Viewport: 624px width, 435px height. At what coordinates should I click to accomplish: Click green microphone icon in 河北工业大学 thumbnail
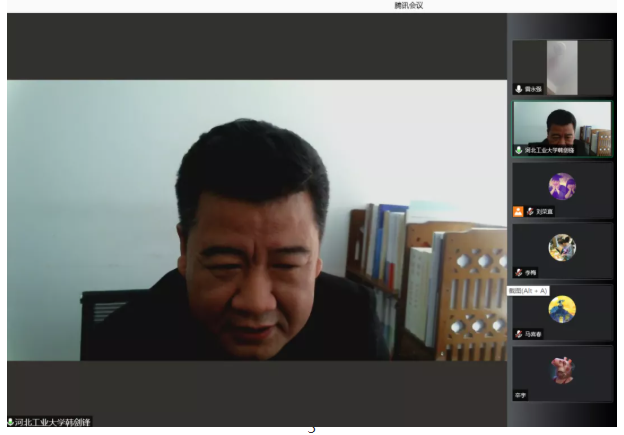pos(519,150)
